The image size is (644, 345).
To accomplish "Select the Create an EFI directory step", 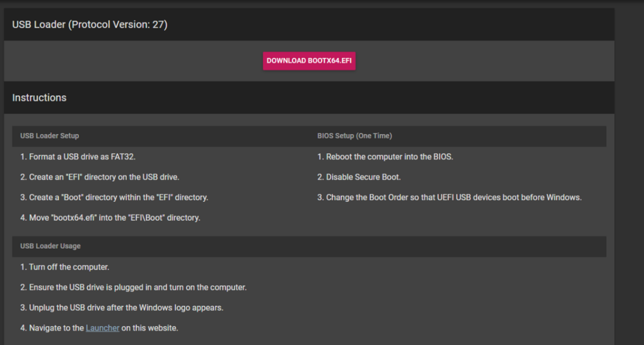I will pyautogui.click(x=99, y=177).
